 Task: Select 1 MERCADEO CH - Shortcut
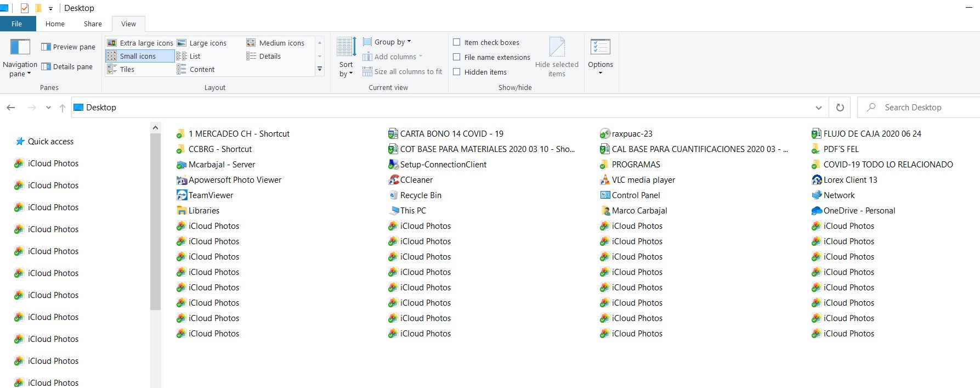[233, 133]
